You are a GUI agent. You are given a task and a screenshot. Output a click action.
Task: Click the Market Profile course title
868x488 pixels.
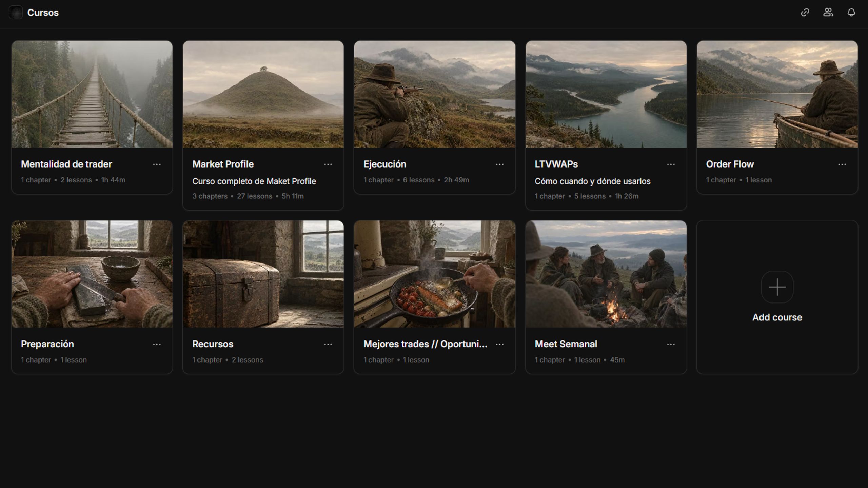[223, 164]
